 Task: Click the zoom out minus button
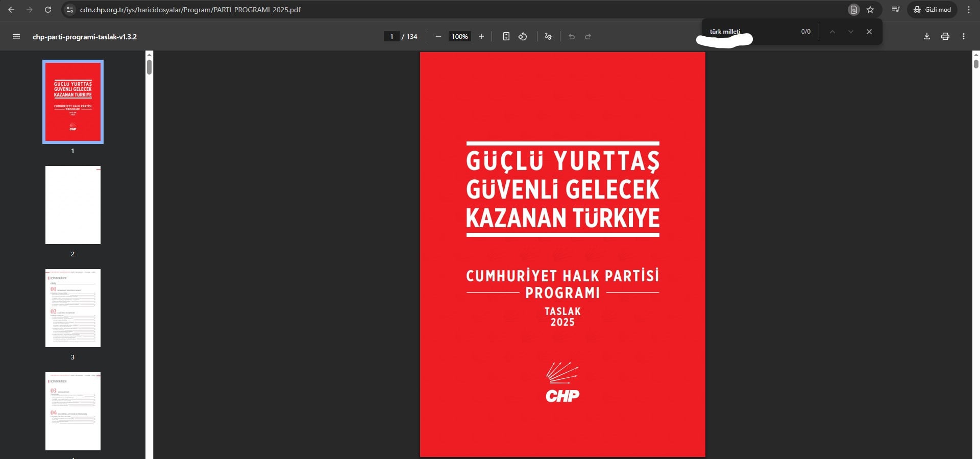[438, 36]
